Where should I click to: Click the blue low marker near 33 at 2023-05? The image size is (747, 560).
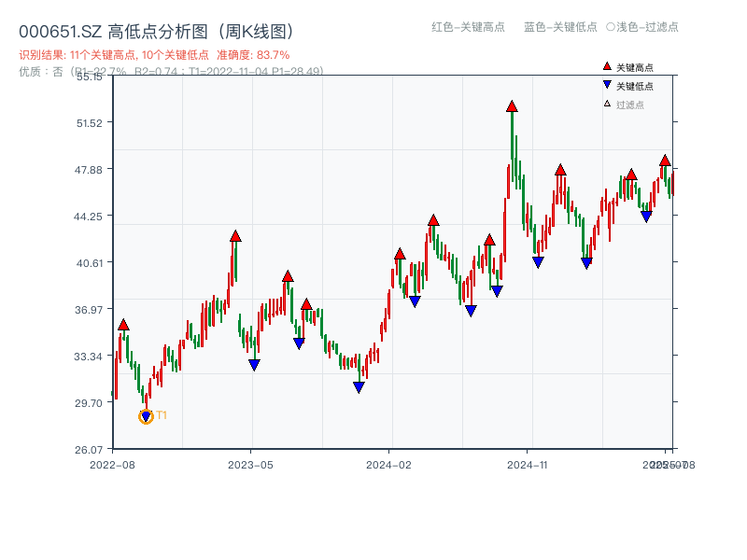[254, 365]
